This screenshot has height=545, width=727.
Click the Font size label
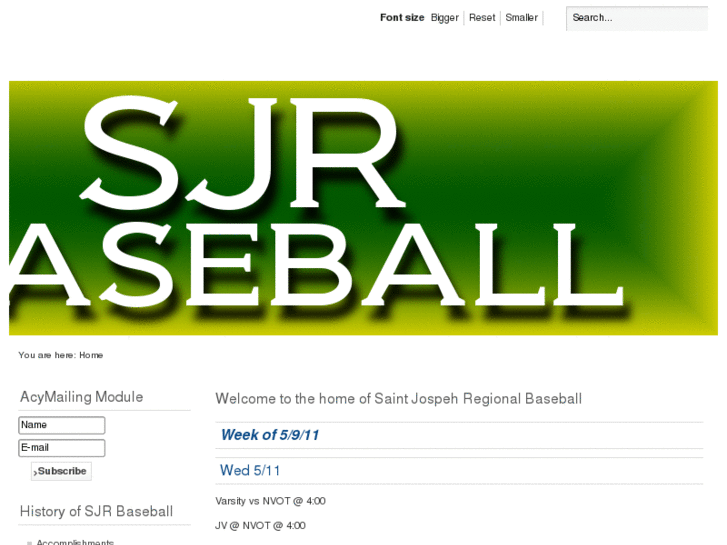[x=402, y=18]
